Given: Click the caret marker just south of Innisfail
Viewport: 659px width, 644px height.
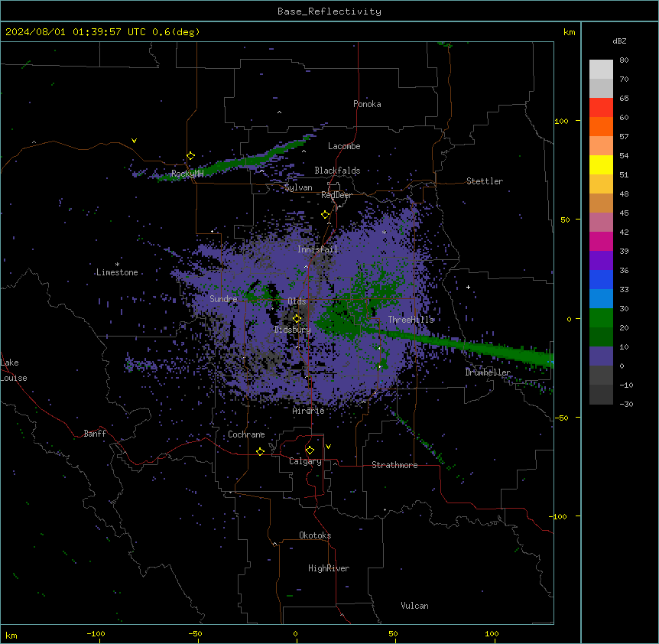Looking at the screenshot, I should tap(306, 266).
